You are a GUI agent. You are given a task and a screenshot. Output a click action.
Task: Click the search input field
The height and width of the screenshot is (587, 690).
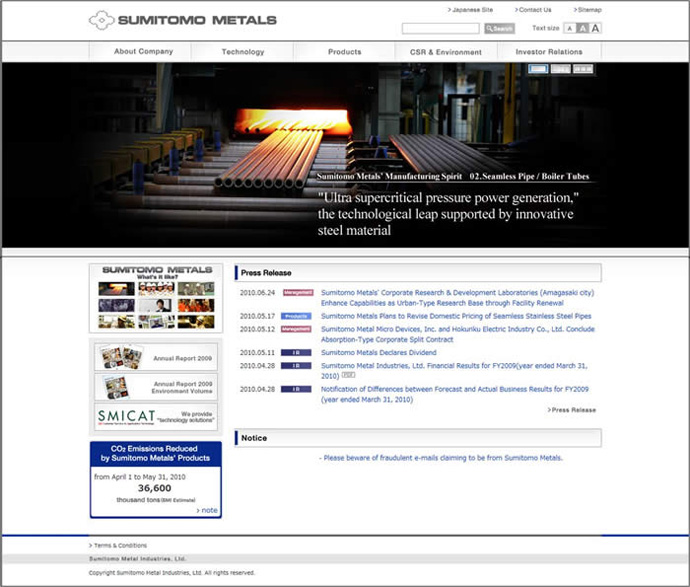tap(440, 29)
